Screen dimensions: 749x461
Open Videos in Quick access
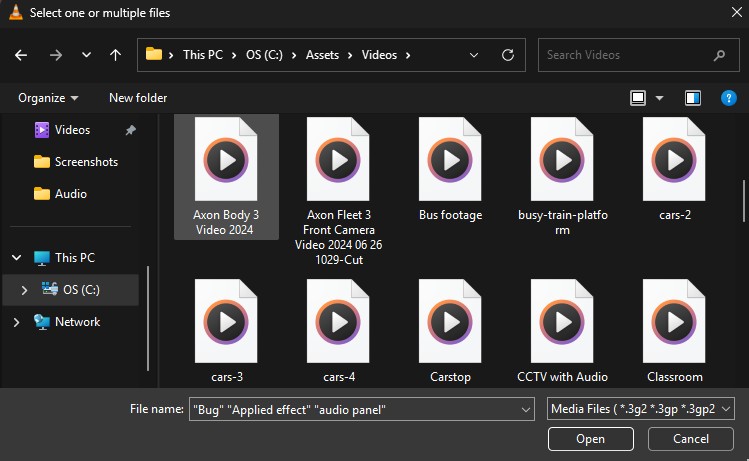pyautogui.click(x=72, y=129)
